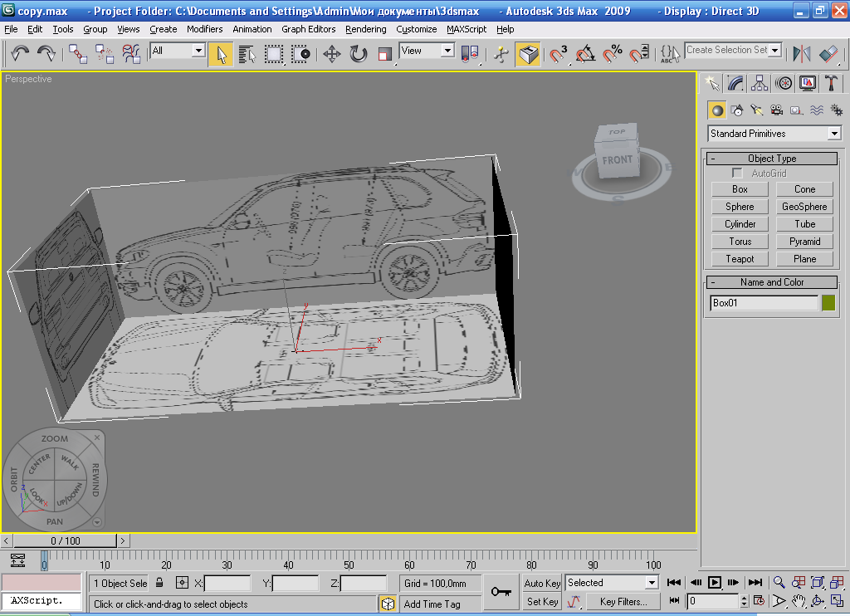Switch to the Modify panel tab

pos(735,83)
